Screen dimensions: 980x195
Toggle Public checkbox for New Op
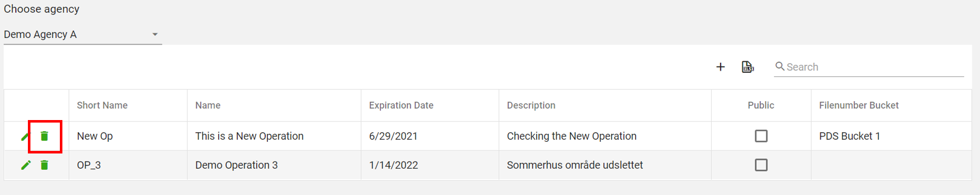click(x=761, y=136)
